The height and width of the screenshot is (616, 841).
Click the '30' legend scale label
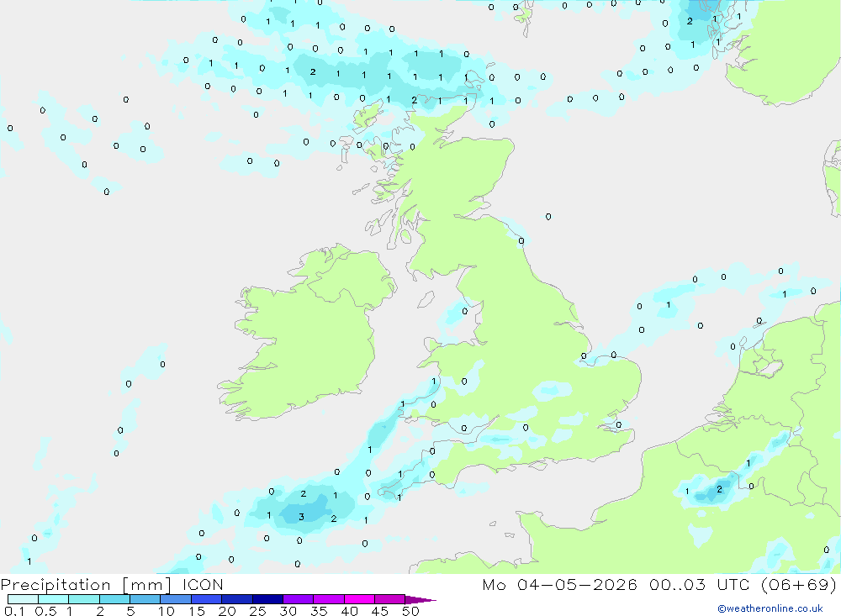click(288, 611)
